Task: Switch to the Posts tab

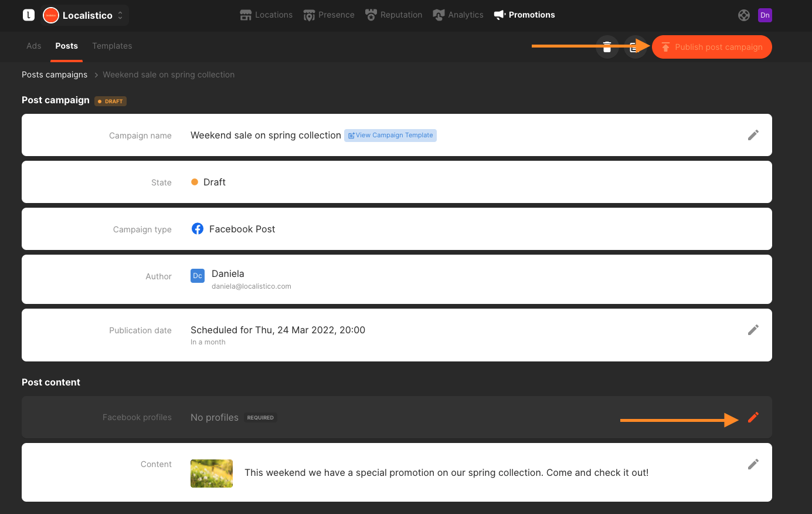Action: click(x=67, y=46)
